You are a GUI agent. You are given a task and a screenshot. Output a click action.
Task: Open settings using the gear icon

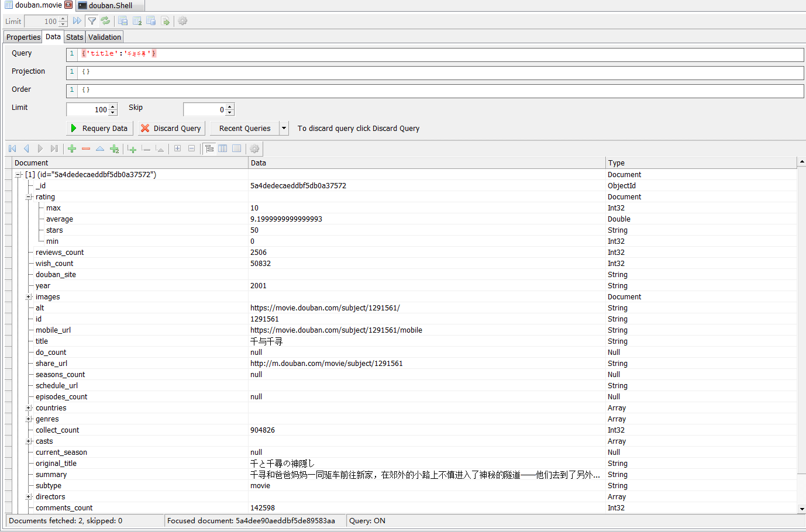point(182,21)
